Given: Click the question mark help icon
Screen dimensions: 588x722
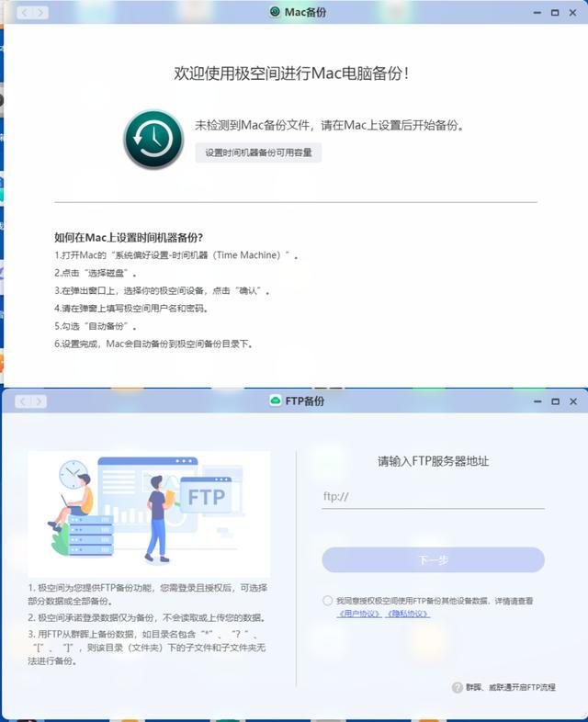Looking at the screenshot, I should click(457, 687).
